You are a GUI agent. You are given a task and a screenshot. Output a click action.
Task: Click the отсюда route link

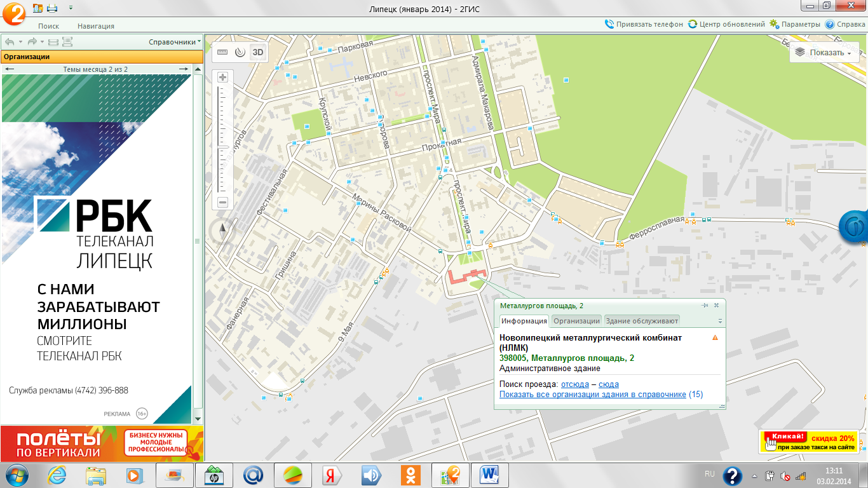[575, 384]
